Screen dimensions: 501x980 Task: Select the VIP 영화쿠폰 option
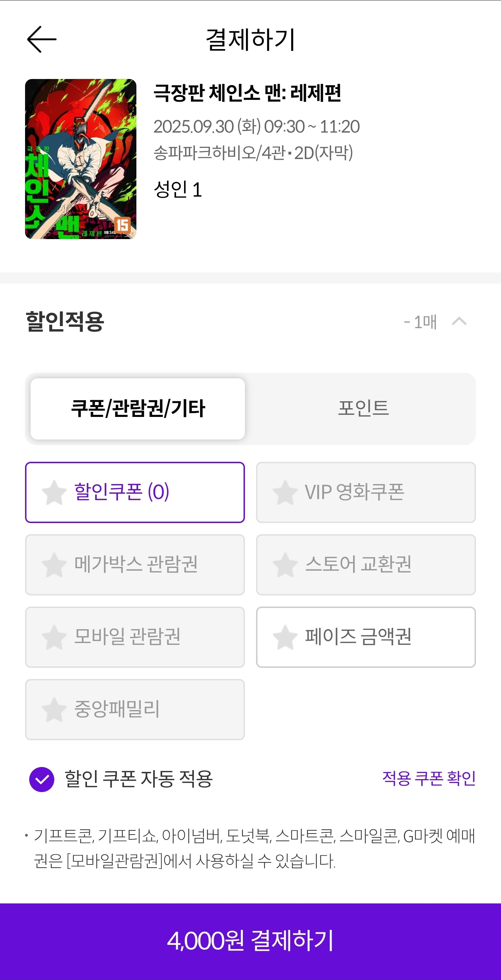click(366, 492)
